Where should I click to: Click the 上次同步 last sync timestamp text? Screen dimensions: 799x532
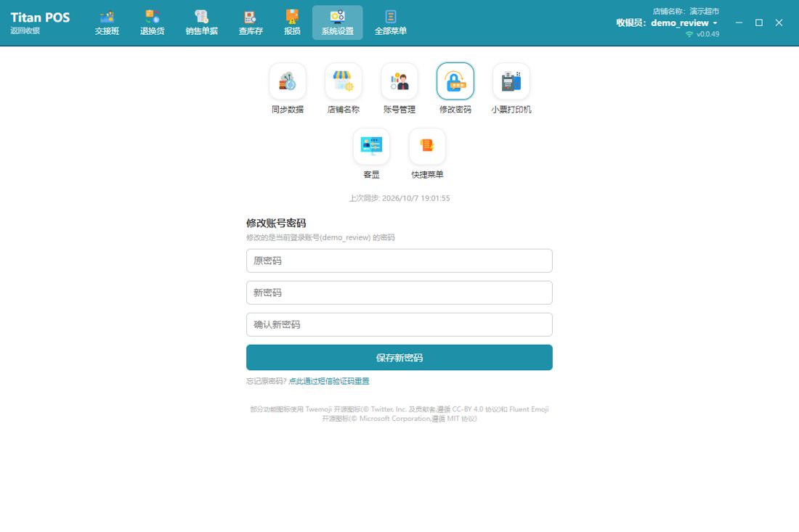(399, 198)
